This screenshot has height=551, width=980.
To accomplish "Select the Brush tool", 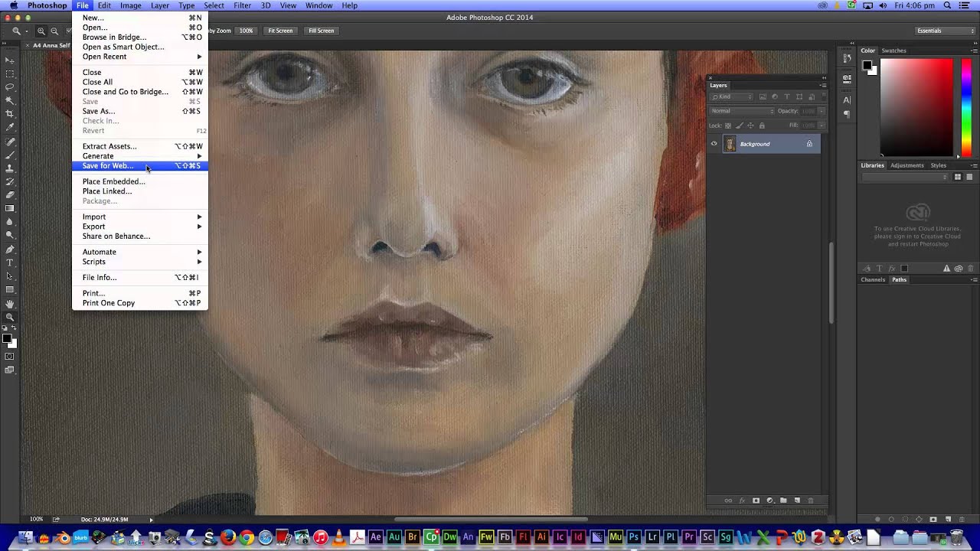I will click(x=9, y=155).
